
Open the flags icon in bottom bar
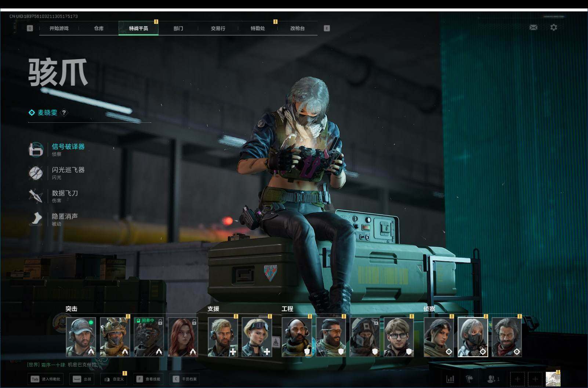[469, 379]
